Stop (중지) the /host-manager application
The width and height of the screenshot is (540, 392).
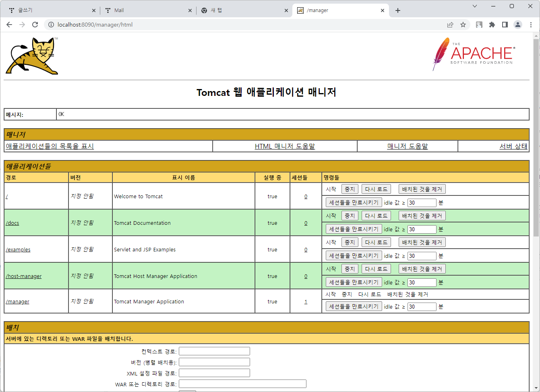[x=350, y=269]
